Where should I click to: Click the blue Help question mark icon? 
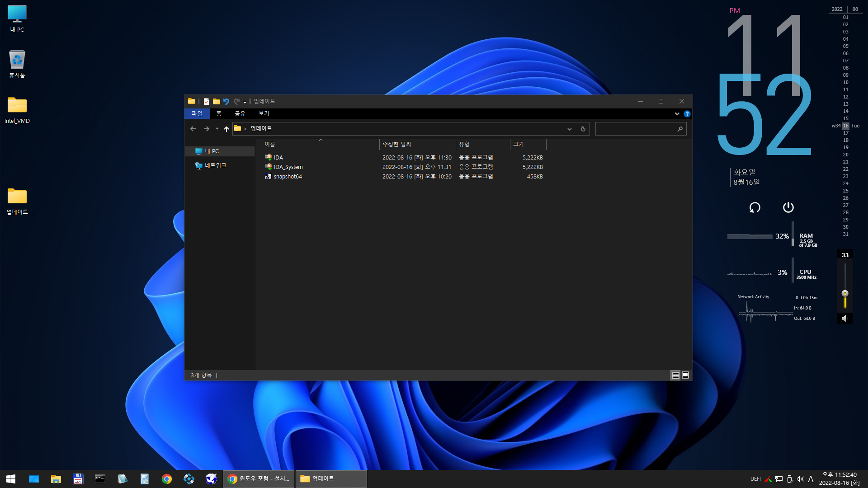(687, 114)
